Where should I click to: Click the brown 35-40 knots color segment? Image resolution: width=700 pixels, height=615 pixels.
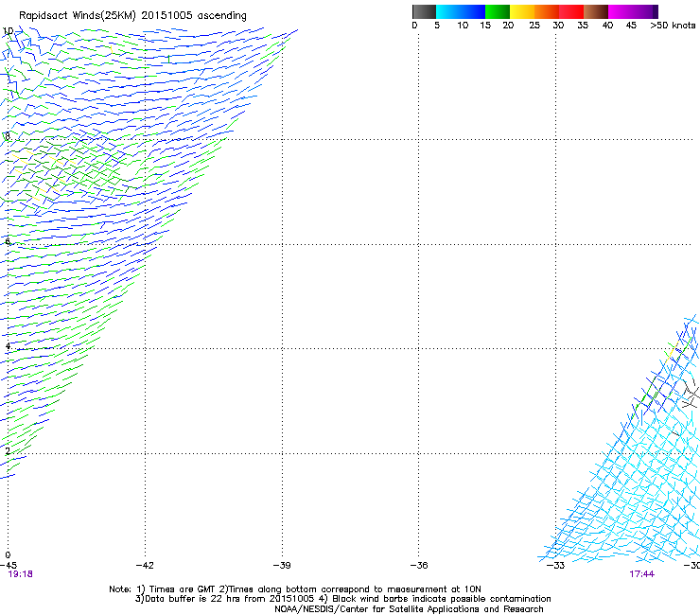[x=596, y=11]
